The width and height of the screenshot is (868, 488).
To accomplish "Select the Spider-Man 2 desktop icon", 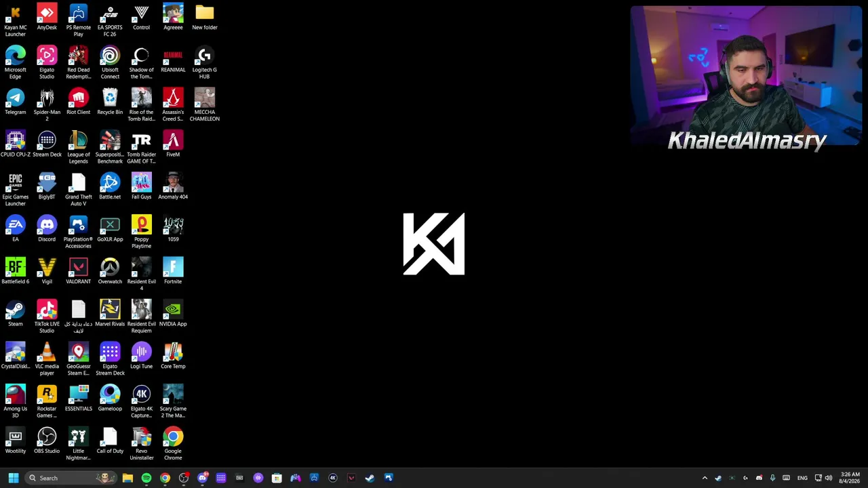I will pyautogui.click(x=47, y=105).
